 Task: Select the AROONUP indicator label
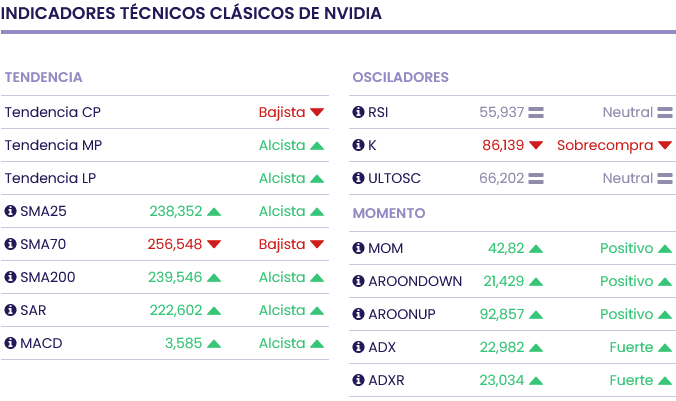tap(402, 314)
